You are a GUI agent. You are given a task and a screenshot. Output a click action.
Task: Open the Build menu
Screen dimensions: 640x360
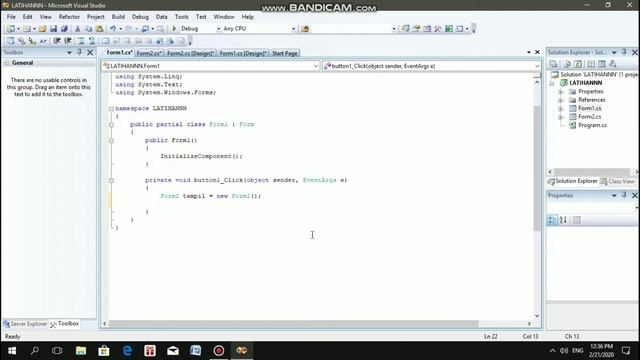tap(118, 17)
